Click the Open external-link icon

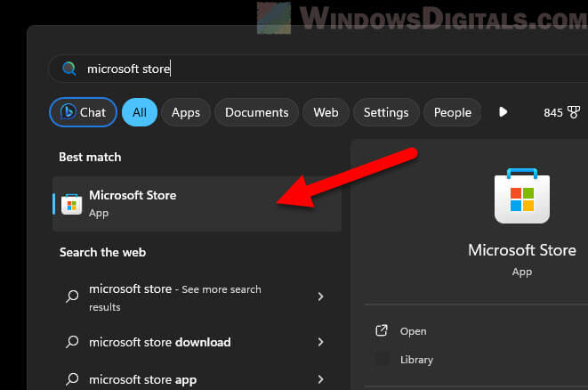[x=382, y=330]
